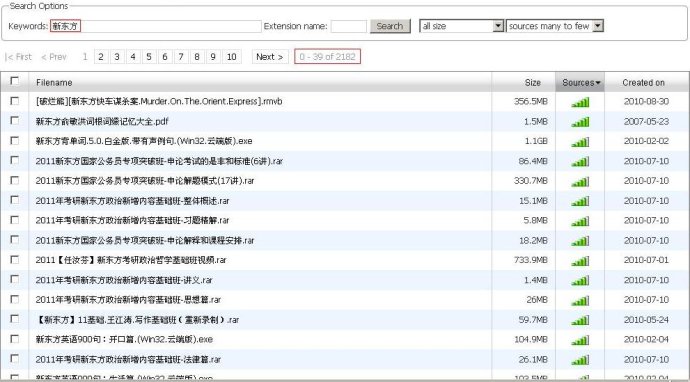Toggle the select-all checkbox in table header

coord(15,81)
